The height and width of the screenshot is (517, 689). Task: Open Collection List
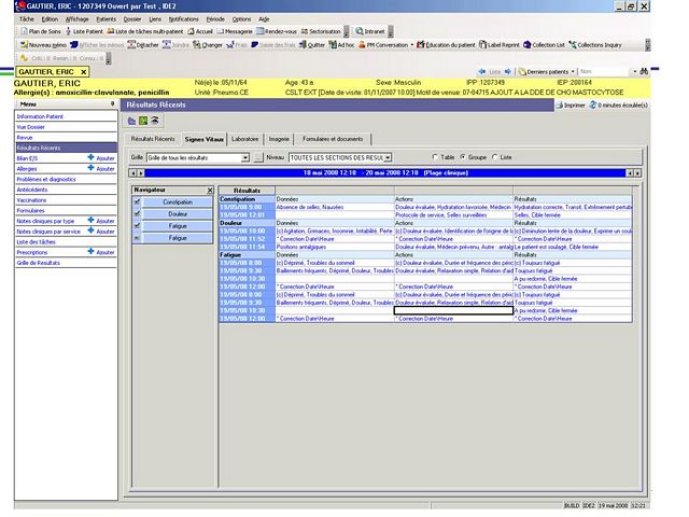544,45
